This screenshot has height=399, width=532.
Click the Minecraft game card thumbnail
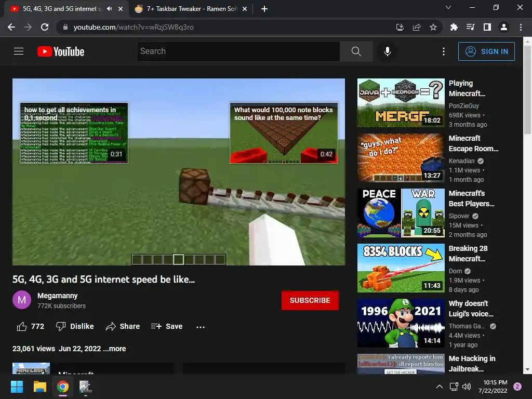click(x=31, y=368)
